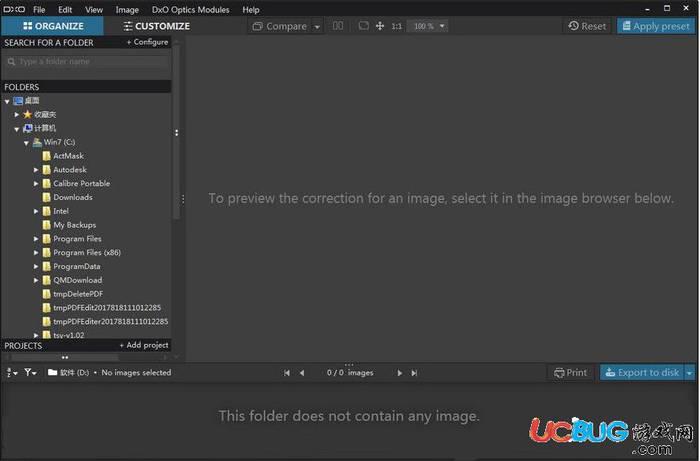The image size is (700, 461).
Task: Go to last image in browser
Action: [x=414, y=373]
